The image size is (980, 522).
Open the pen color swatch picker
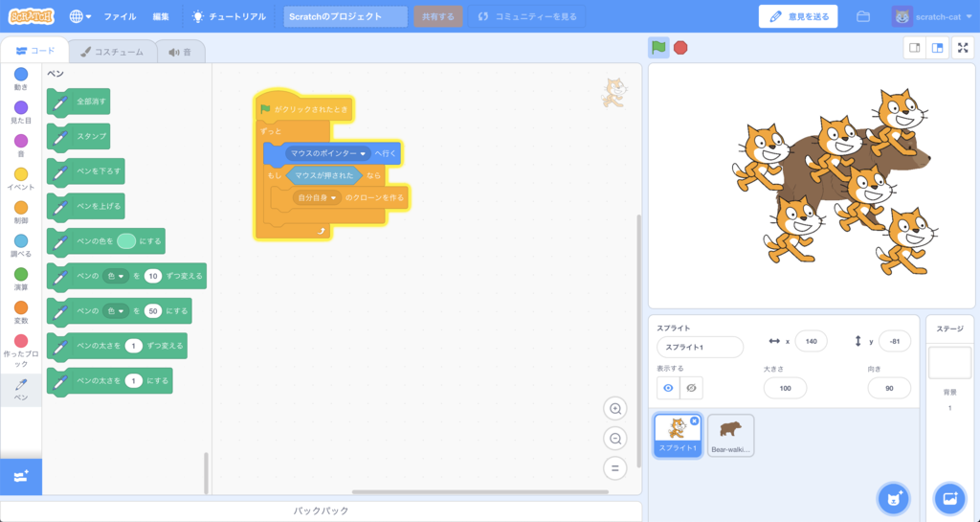pos(126,241)
